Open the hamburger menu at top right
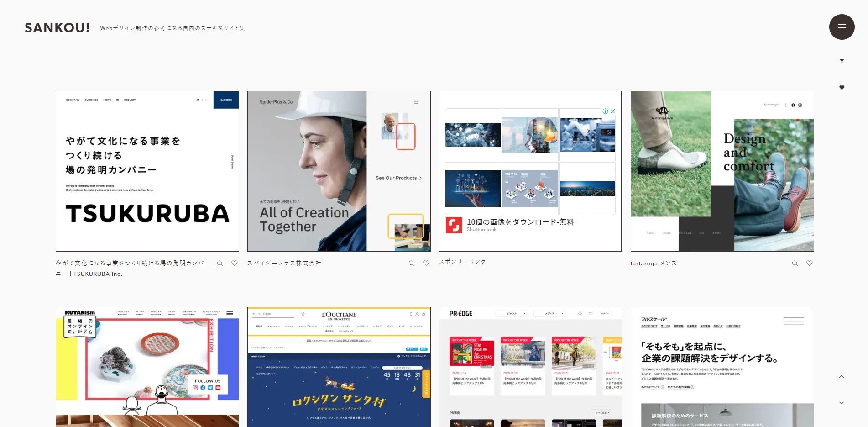 coord(842,27)
